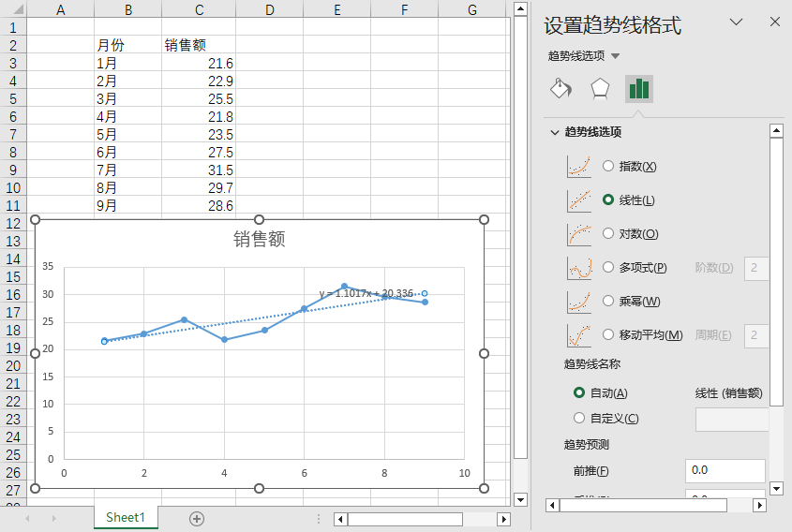Click the exponential trendline preview icon
The image size is (792, 532).
[x=579, y=167]
